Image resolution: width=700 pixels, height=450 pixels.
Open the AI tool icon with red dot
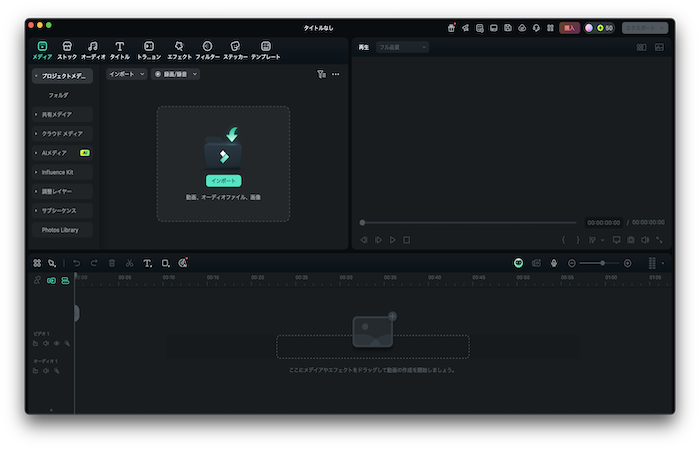(183, 263)
